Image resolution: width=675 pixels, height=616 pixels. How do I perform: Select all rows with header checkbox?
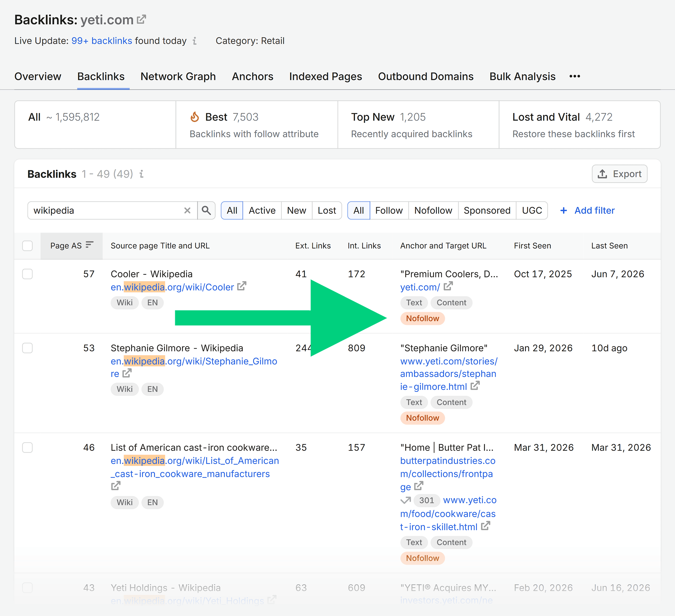click(x=28, y=246)
